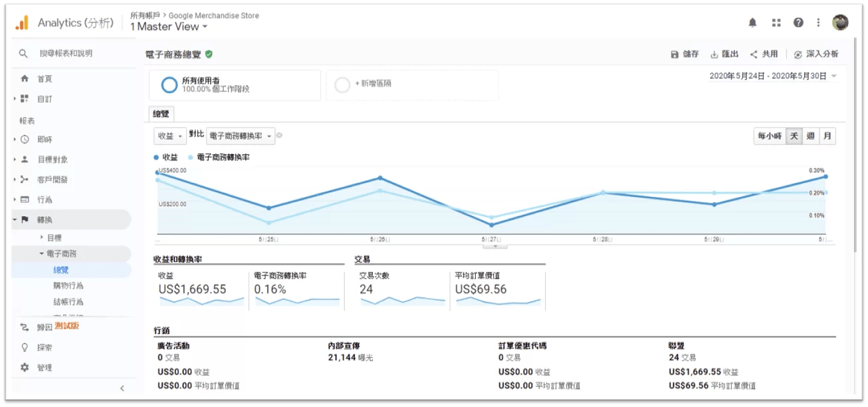Screen dimensions: 868x407
Task: Click the user avatar profile picture
Action: point(840,22)
